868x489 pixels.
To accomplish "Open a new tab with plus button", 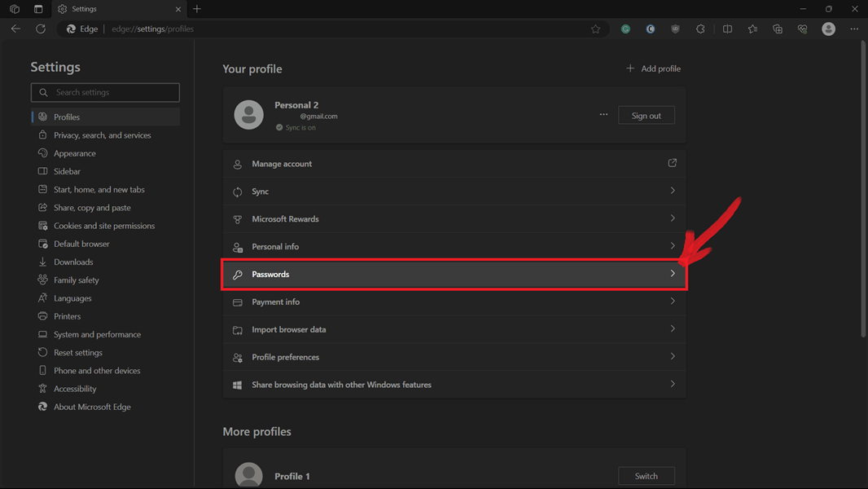I will 197,9.
